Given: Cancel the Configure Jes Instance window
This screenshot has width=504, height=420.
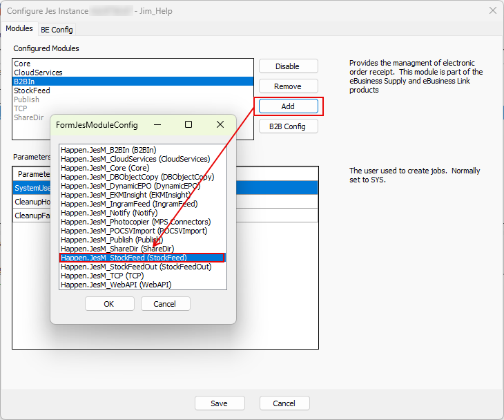Looking at the screenshot, I should click(284, 403).
